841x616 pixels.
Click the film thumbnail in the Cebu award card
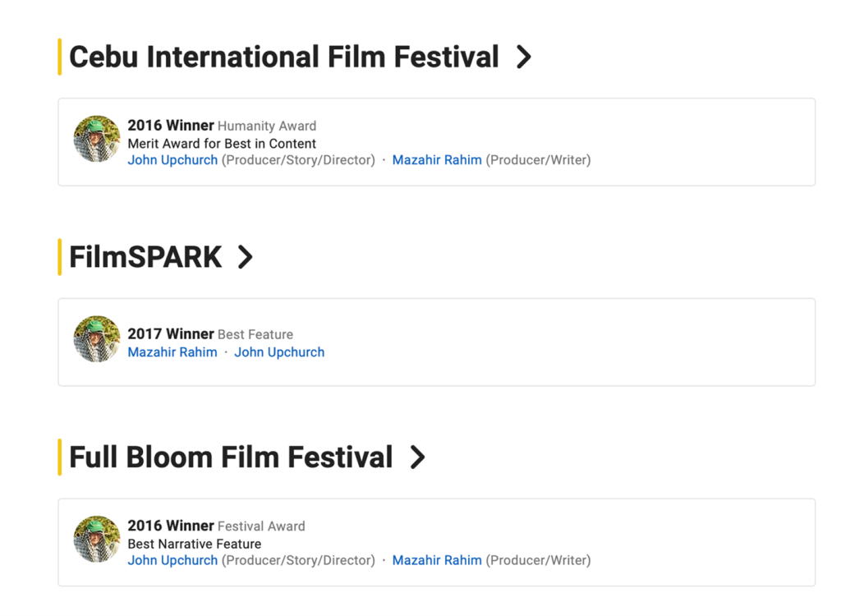click(97, 139)
